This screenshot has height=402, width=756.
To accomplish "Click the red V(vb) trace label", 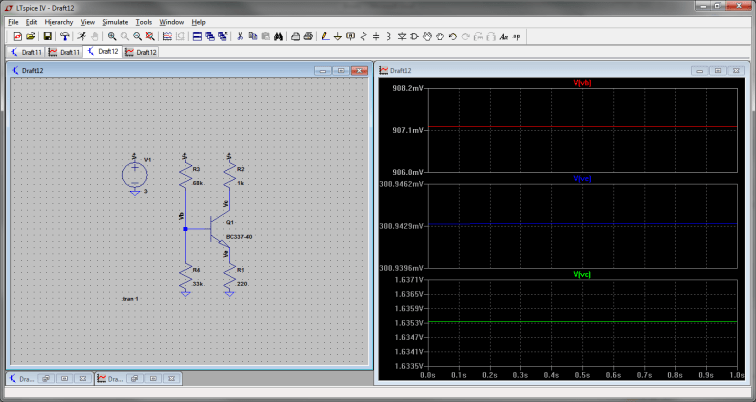I will [x=582, y=84].
